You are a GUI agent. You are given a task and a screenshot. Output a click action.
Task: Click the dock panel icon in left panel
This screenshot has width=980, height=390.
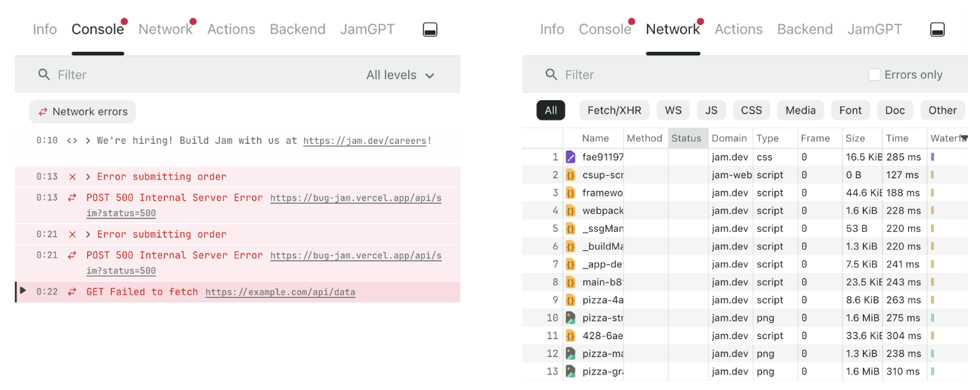[x=430, y=30]
